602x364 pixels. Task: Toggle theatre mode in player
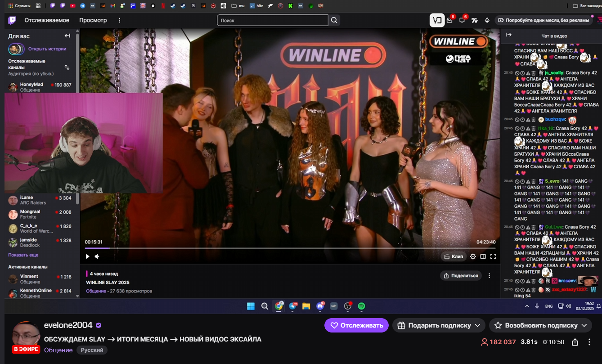[483, 256]
